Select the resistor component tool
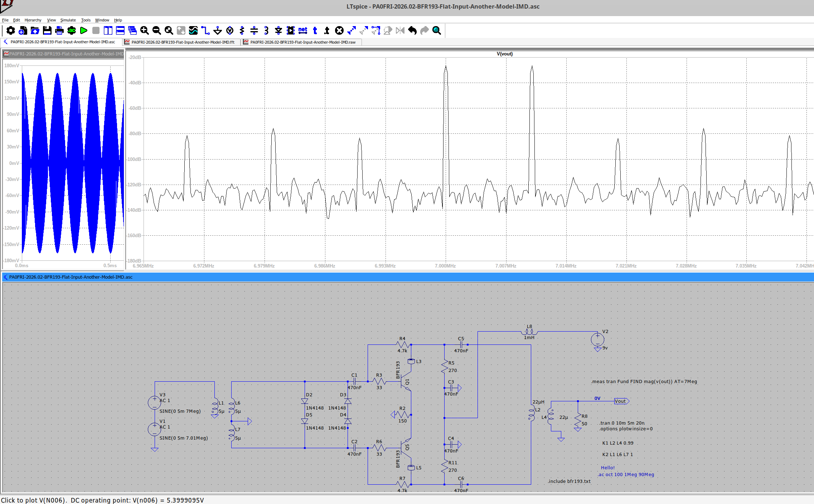 pos(242,31)
